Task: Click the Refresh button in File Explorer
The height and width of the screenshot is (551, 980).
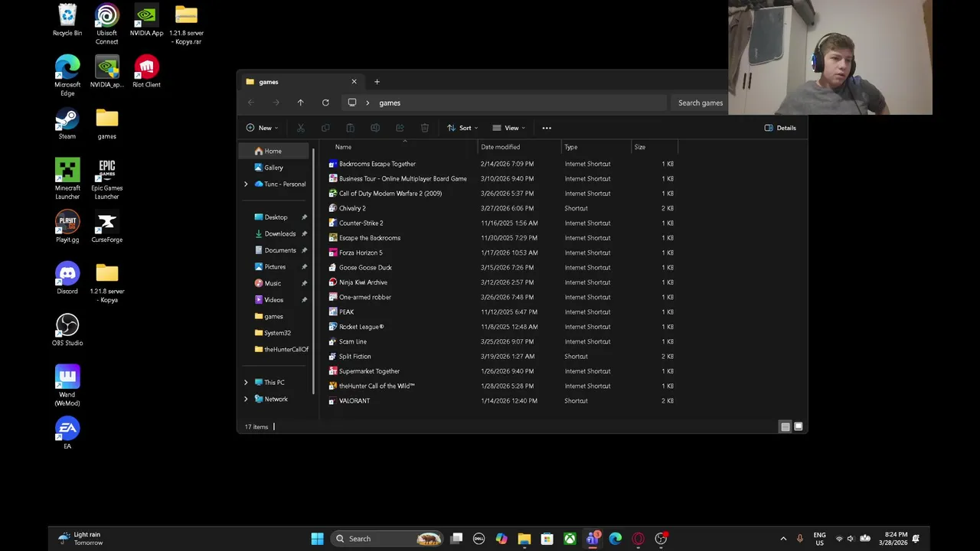Action: click(x=325, y=103)
